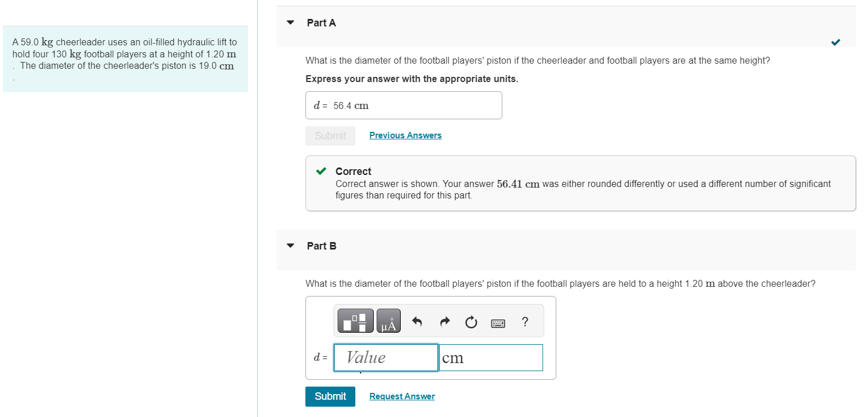Viewport: 868px width, 417px height.
Task: Open the keyboard shortcuts icon
Action: 498,324
